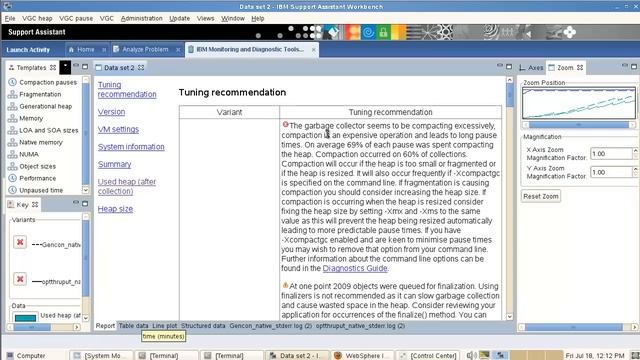Screen dimensions: 640x360
Task: Switch to the Line plot tab
Action: point(164,326)
